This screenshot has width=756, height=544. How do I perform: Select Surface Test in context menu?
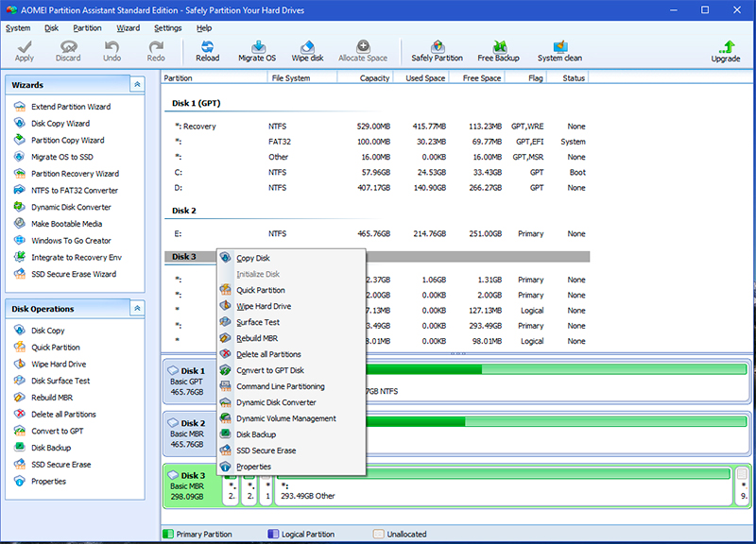(x=291, y=322)
